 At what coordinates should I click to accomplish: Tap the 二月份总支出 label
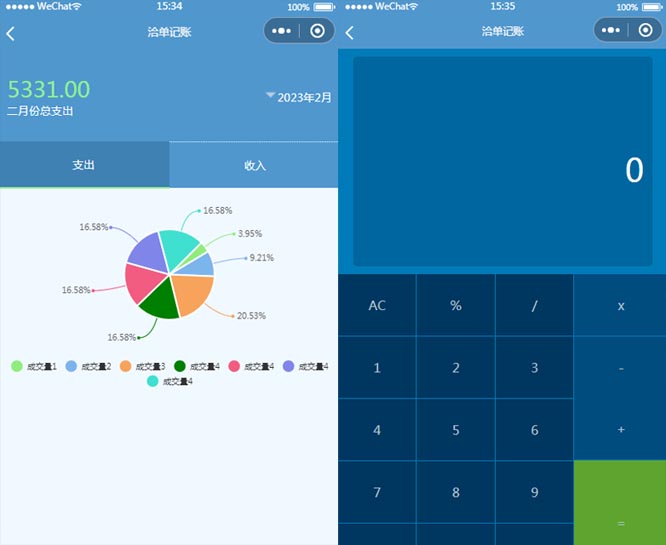coord(40,111)
